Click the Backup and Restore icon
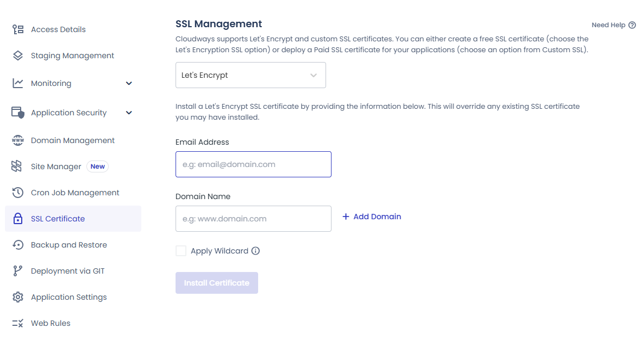Viewport: 644px width, 340px height. pos(17,245)
